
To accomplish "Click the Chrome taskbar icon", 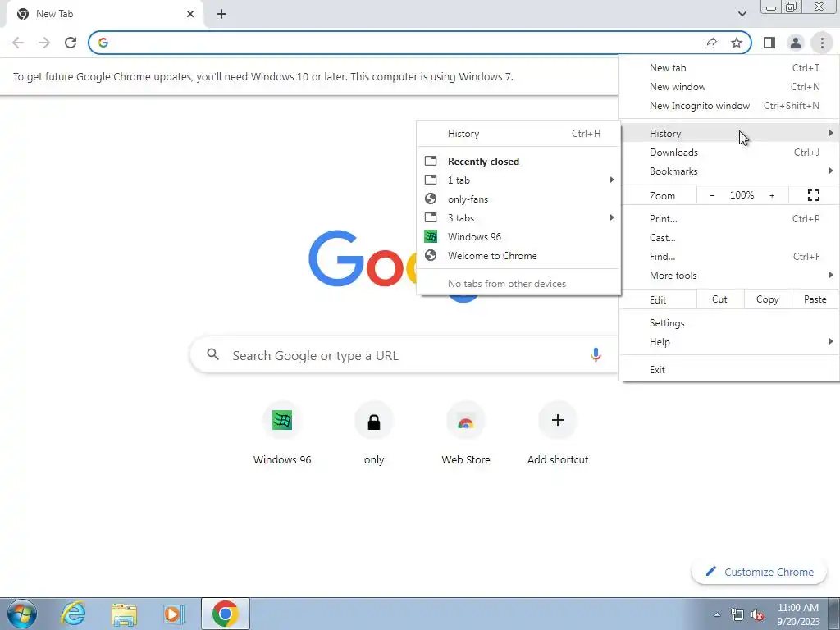I will 226,614.
